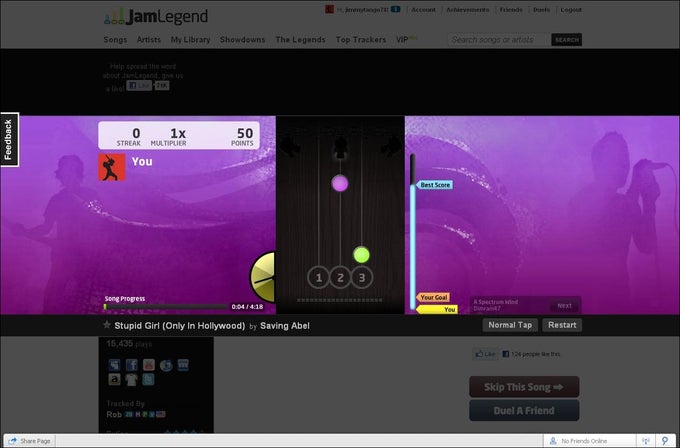
Task: Open tracker Rob's profile
Action: coord(114,414)
